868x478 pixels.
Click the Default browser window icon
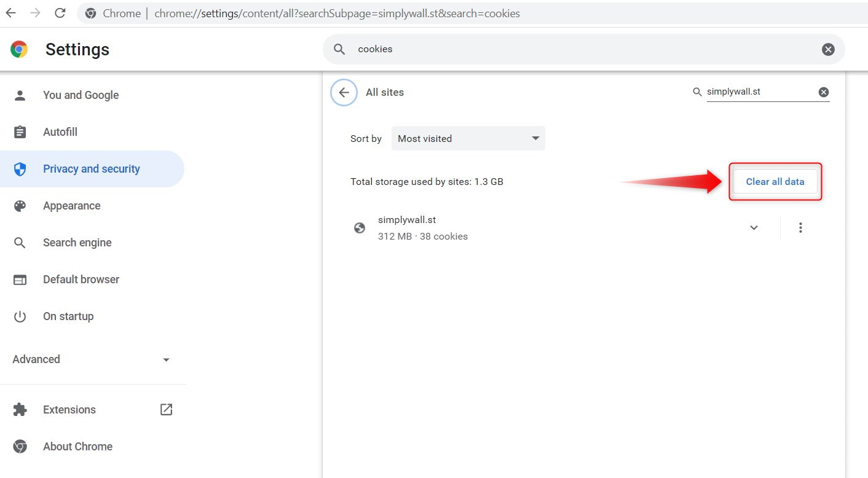(x=20, y=280)
